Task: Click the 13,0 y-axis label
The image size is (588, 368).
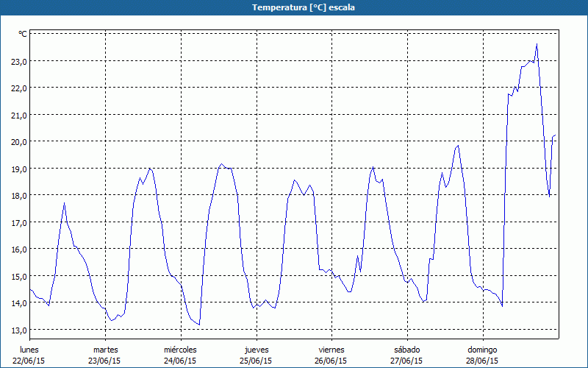Action: 19,330
